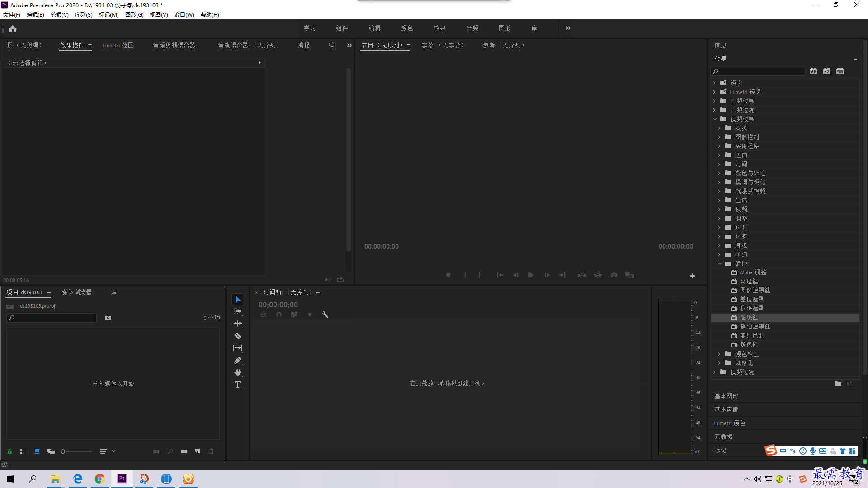Switch Project panel to Icon View
The image size is (868, 488).
tap(37, 451)
